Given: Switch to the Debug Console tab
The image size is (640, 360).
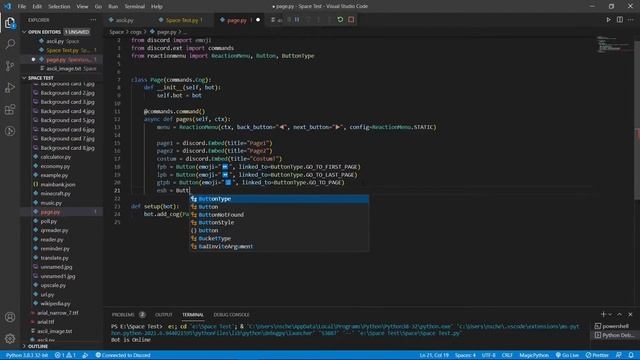Looking at the screenshot, I should pyautogui.click(x=231, y=314).
